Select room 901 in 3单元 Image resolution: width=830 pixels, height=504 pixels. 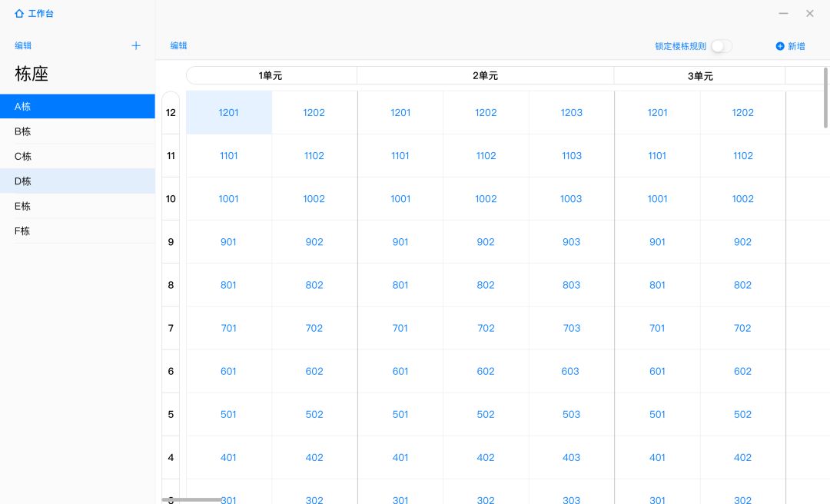(657, 242)
